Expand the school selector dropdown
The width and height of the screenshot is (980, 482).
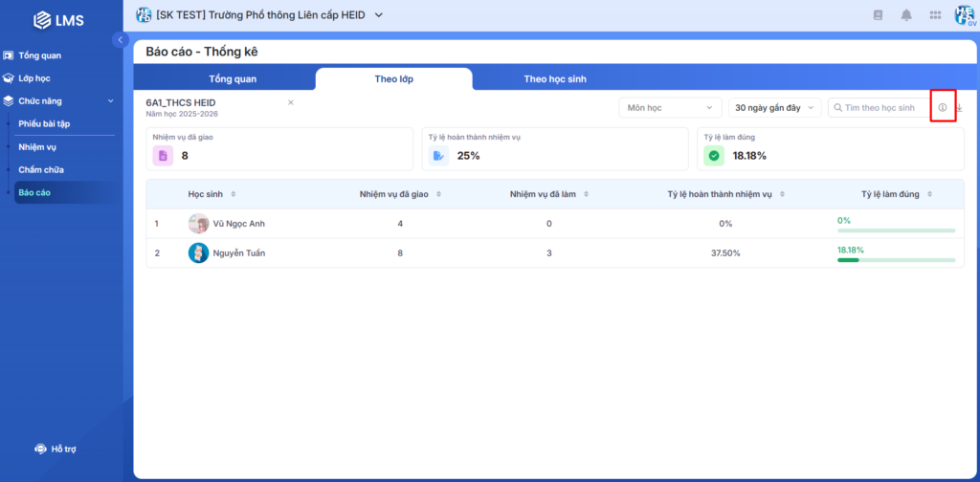pos(378,15)
